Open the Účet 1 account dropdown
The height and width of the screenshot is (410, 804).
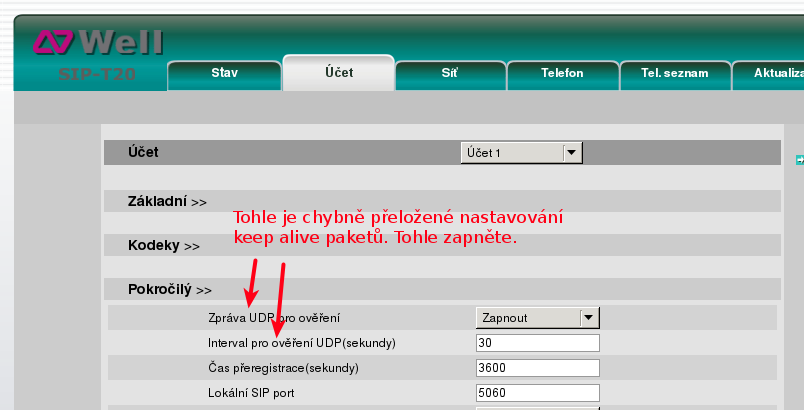[x=521, y=152]
